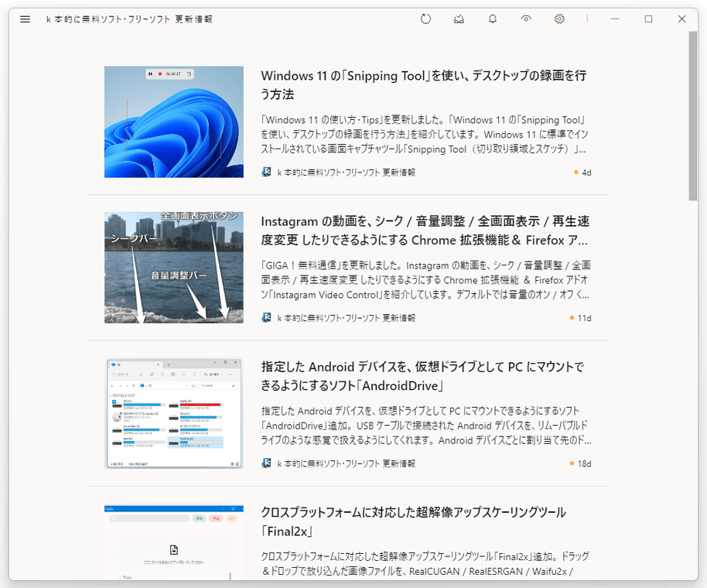Click the feed source icon under Instagram article
The width and height of the screenshot is (707, 588).
[266, 317]
